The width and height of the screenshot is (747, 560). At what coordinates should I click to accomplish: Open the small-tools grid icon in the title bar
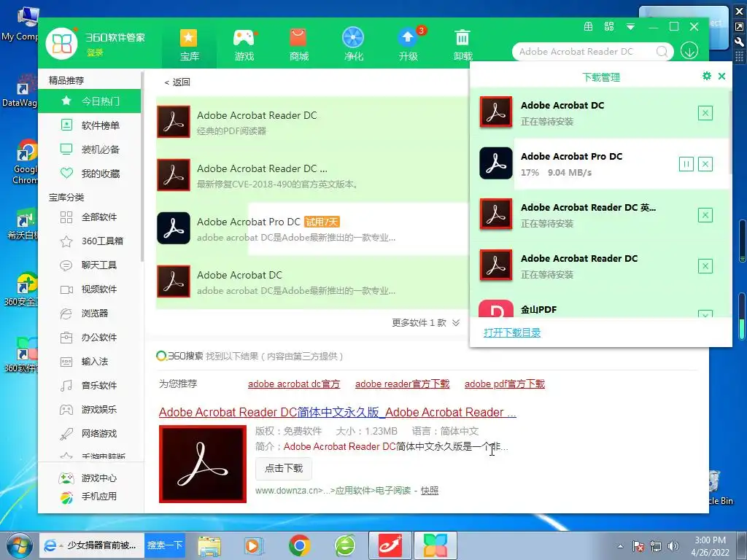tap(609, 27)
